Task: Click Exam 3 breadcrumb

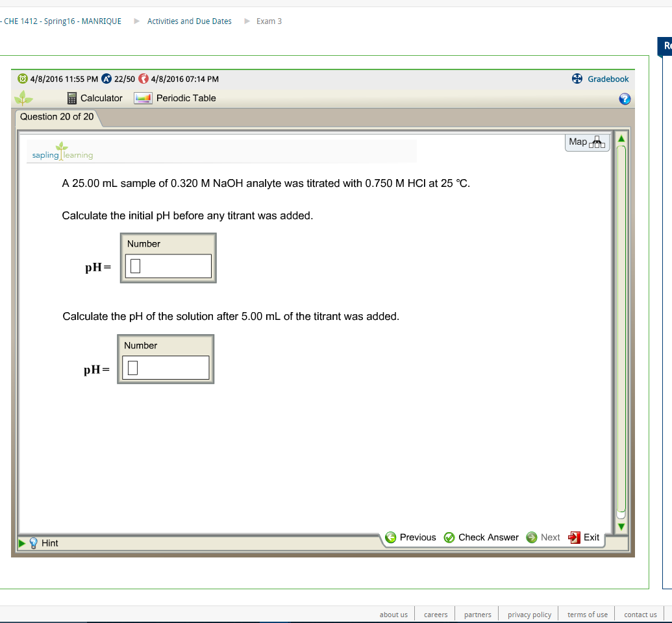Action: point(269,21)
